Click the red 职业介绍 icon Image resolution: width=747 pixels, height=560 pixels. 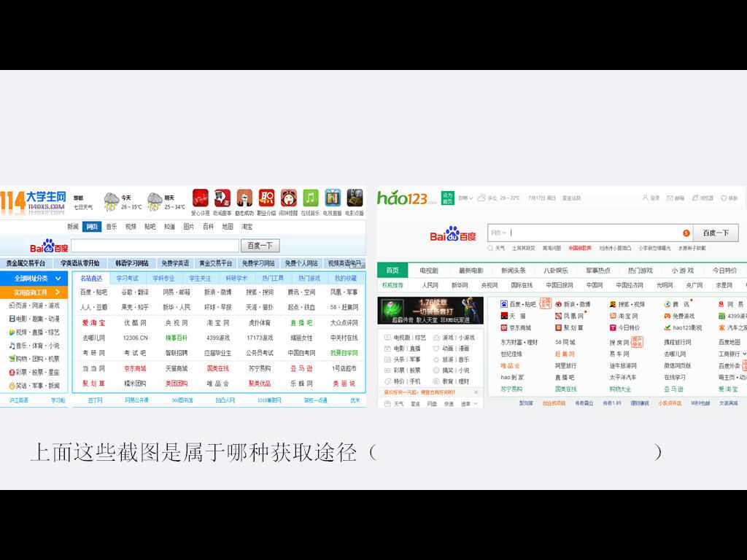pyautogui.click(x=266, y=198)
